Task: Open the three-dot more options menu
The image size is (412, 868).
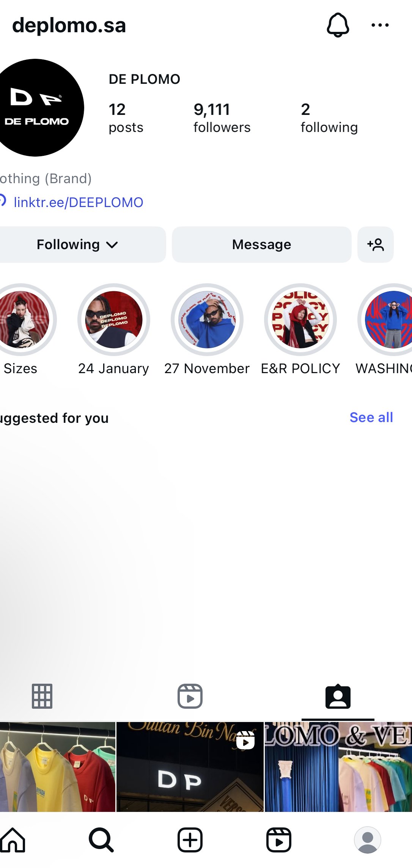Action: pyautogui.click(x=380, y=25)
